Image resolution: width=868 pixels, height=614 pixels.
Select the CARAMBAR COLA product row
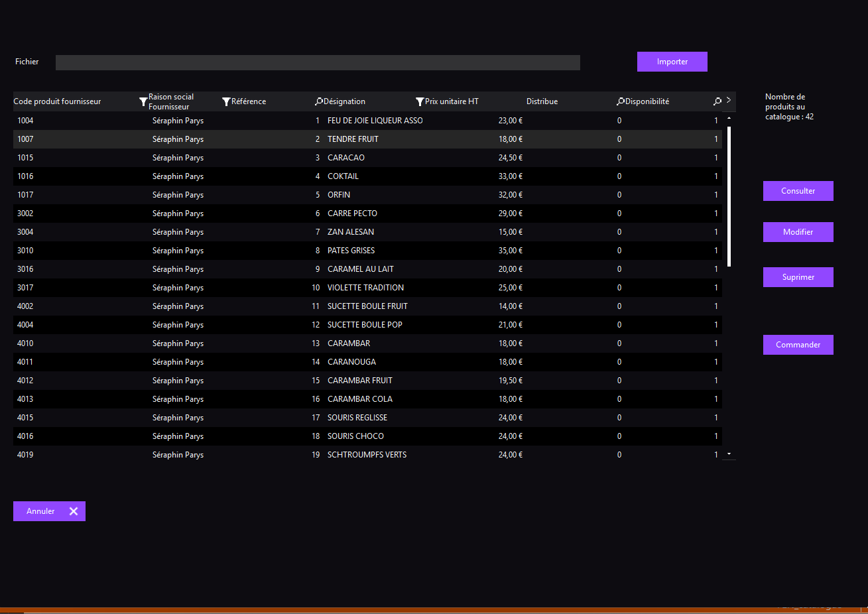(x=360, y=399)
